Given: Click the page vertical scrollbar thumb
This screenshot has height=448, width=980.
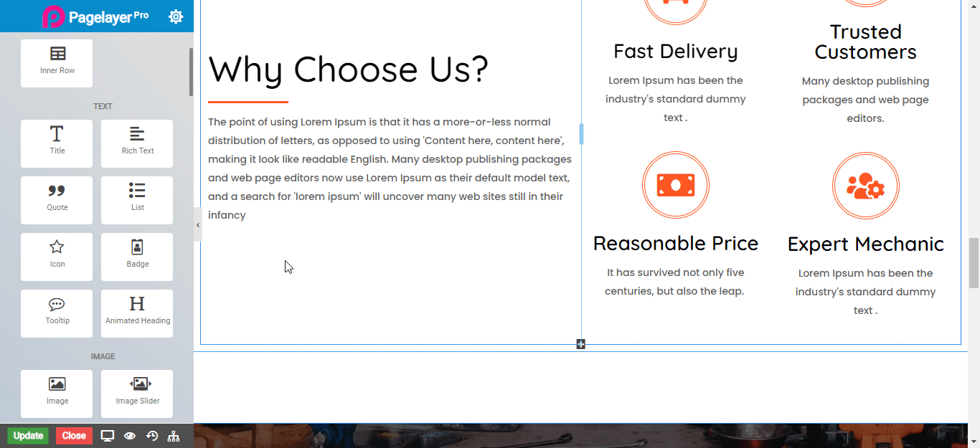Looking at the screenshot, I should 974,263.
